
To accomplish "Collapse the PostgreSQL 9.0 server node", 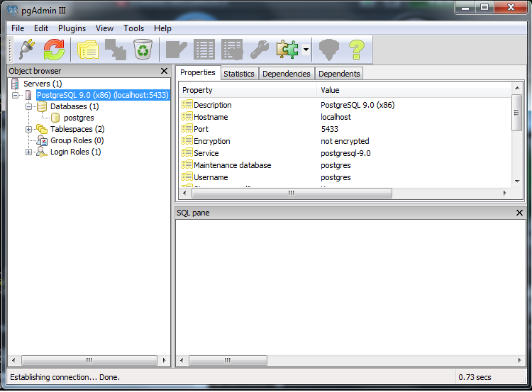I will [x=16, y=95].
